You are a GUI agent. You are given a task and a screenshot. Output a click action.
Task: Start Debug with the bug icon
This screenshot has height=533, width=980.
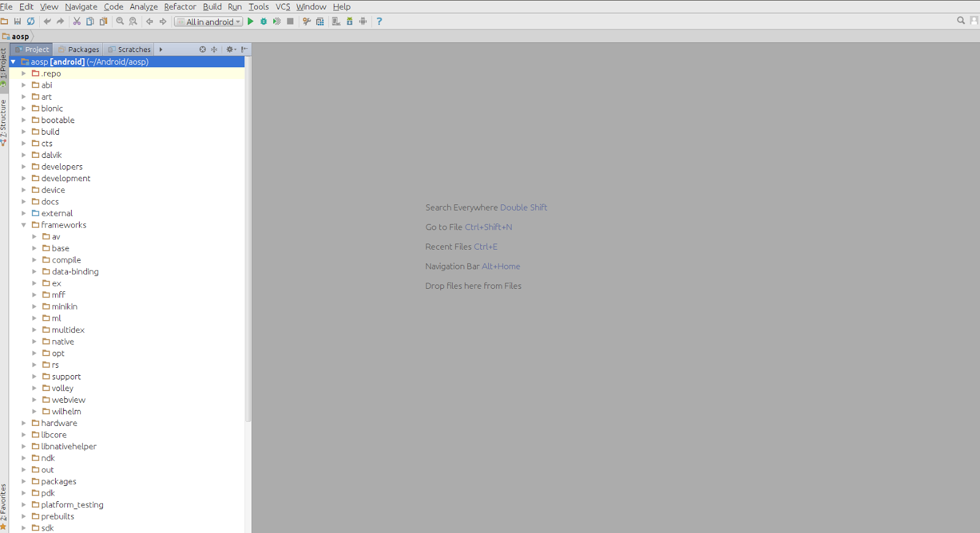click(x=263, y=21)
